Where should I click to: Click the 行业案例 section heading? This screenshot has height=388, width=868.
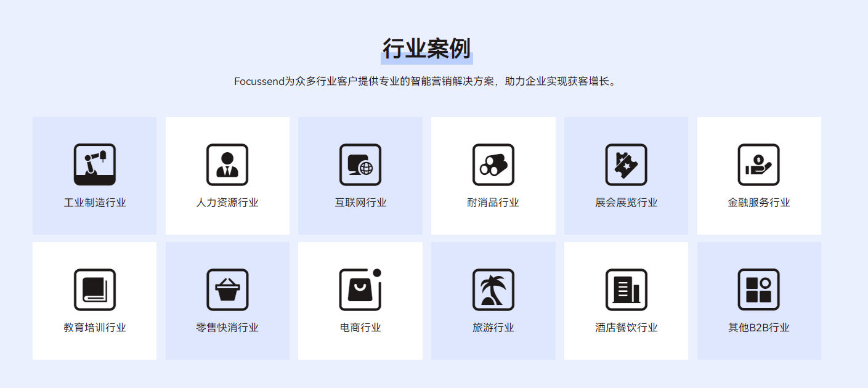[427, 49]
